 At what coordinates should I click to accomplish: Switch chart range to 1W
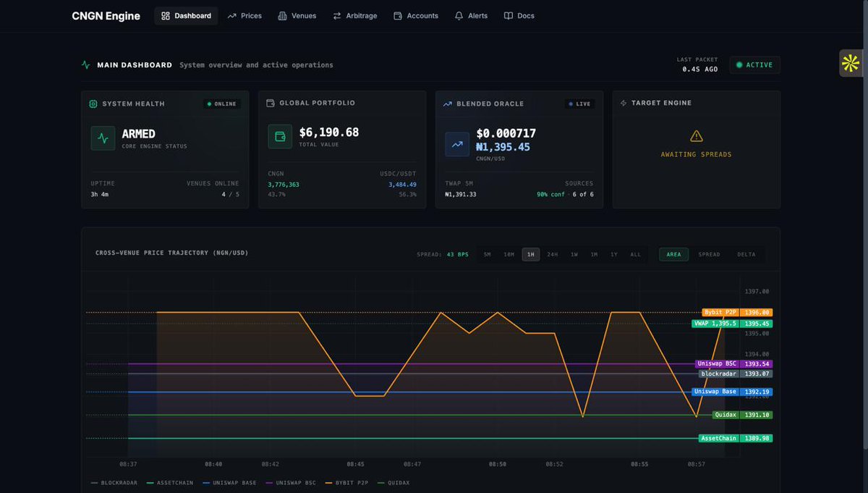point(574,255)
